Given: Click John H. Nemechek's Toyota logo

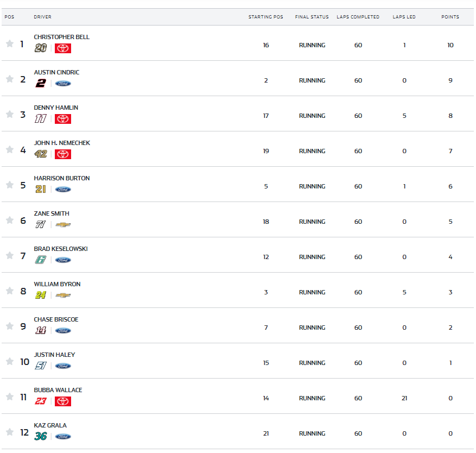Looking at the screenshot, I should pos(63,154).
